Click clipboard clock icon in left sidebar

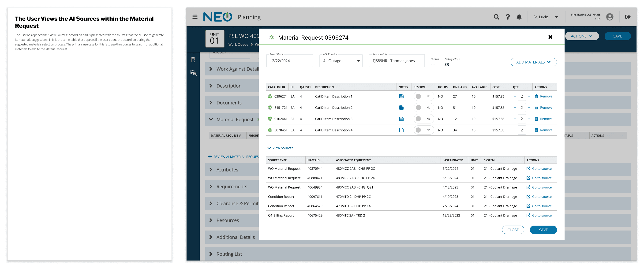point(193,60)
